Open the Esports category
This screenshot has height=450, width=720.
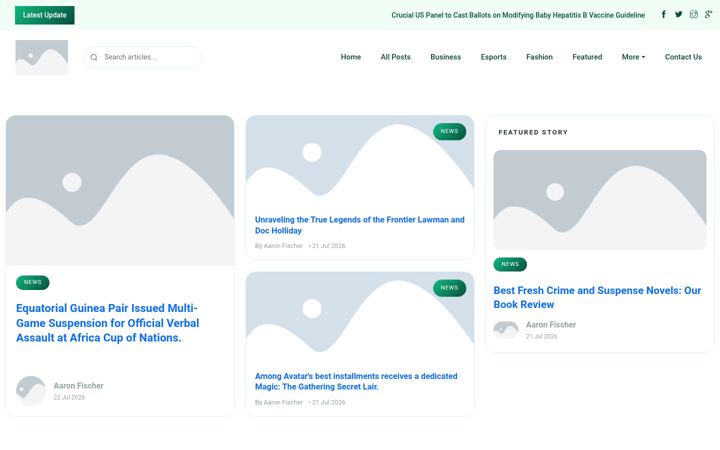(494, 57)
